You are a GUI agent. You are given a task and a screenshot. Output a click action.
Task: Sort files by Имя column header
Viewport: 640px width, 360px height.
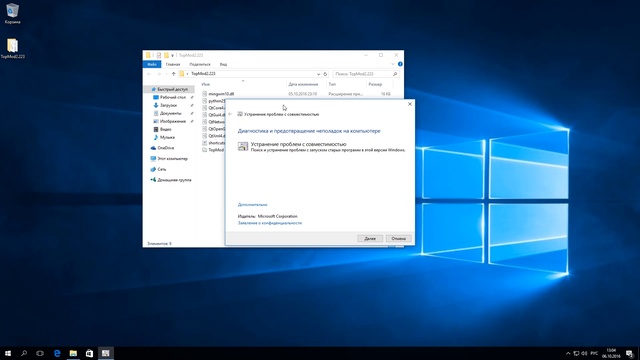[206, 84]
